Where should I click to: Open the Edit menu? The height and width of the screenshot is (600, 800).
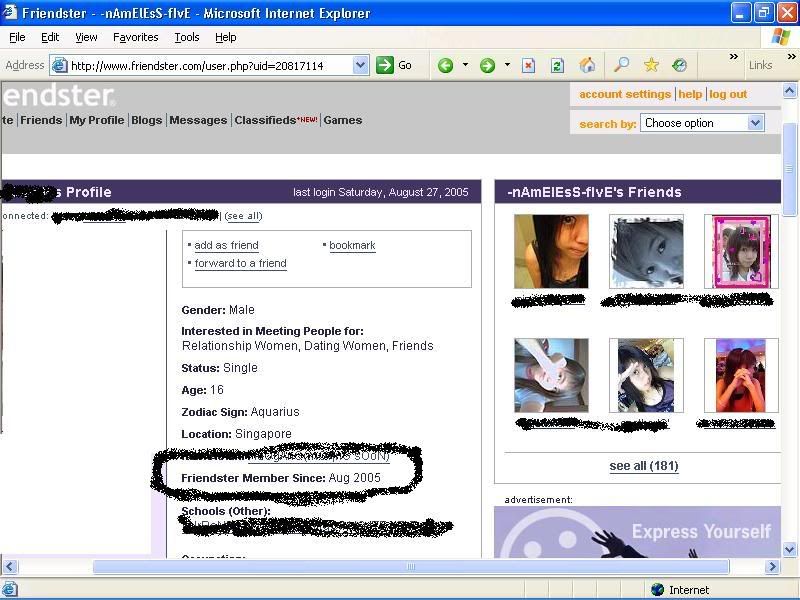click(x=50, y=37)
